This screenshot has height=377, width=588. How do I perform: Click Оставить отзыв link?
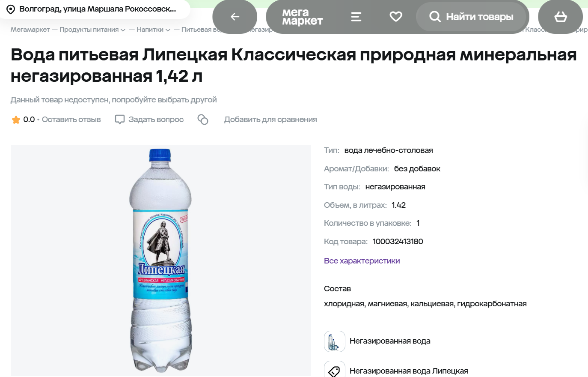(x=71, y=120)
